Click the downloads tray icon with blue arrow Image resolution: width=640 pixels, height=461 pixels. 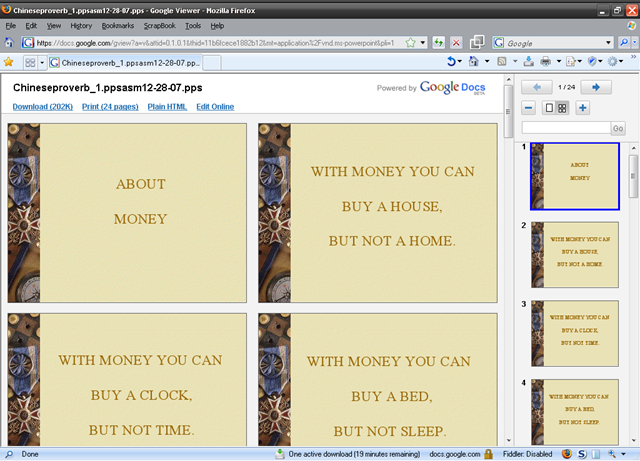(529, 62)
